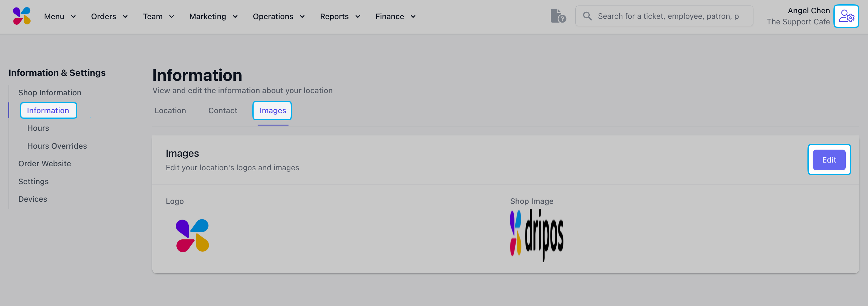Open the Reports navigation item
868x306 pixels.
(334, 16)
